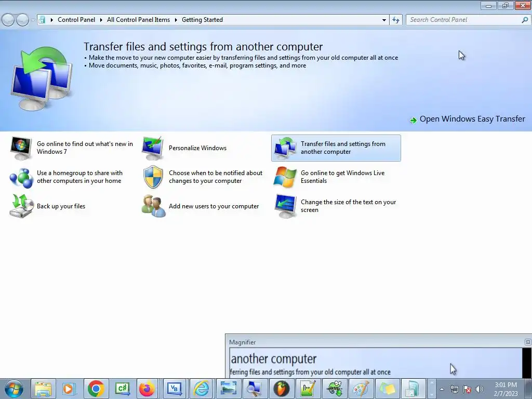This screenshot has width=532, height=399.
Task: Click the refresh button in address bar
Action: point(395,20)
